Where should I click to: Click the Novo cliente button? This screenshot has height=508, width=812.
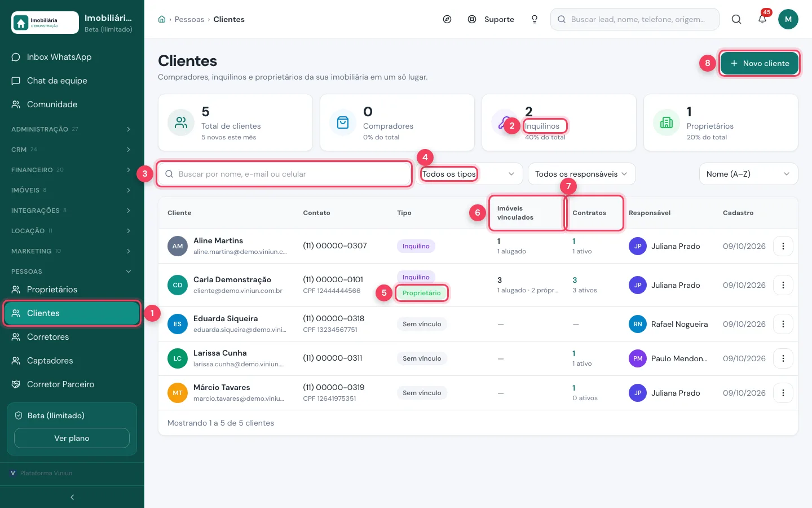click(x=760, y=63)
